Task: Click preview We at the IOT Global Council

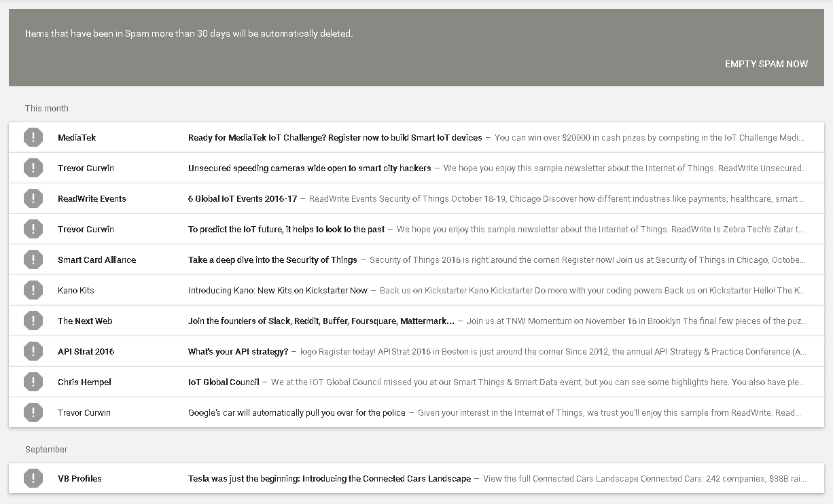Action: [539, 382]
